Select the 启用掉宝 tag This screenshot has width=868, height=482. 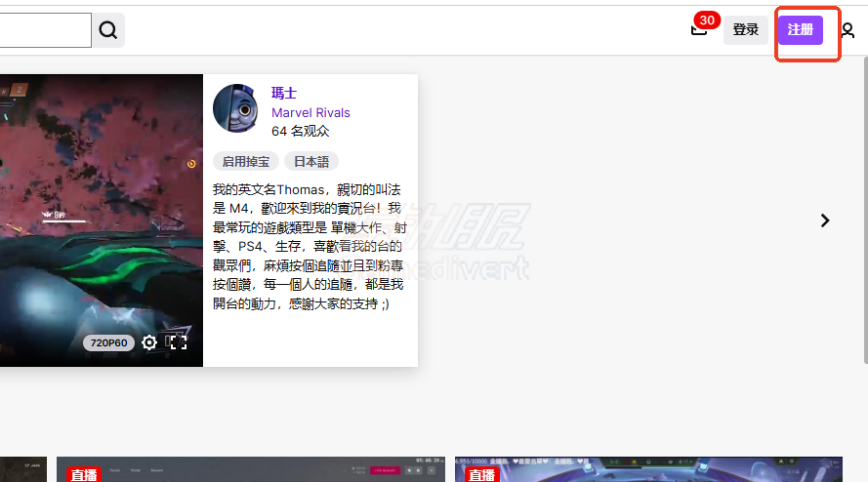click(246, 162)
